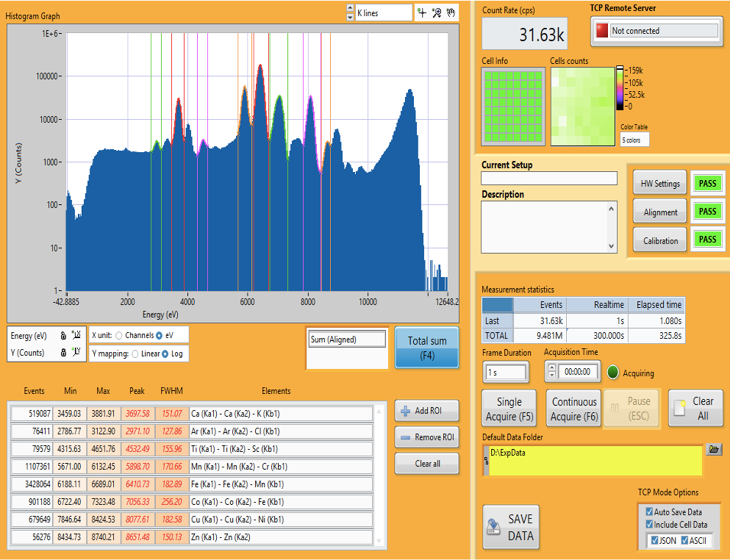Click the Energy (eV) autoscale-once X icon
The image size is (730, 560).
tap(76, 335)
